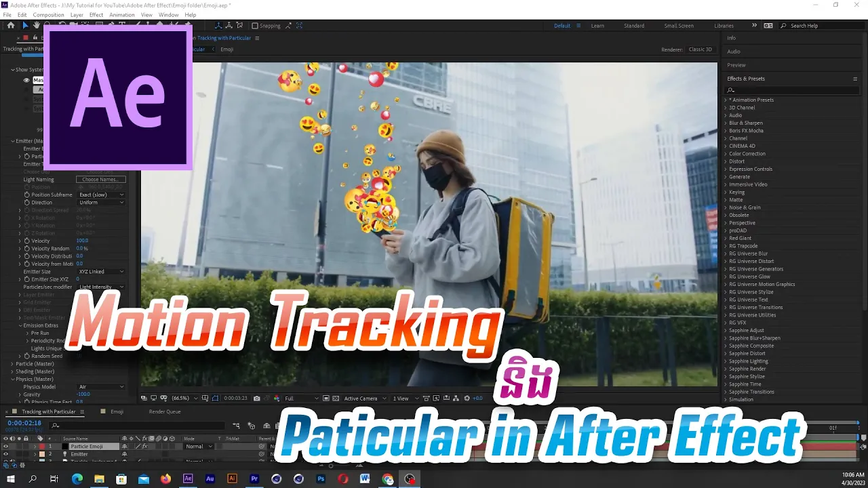Click the Region of Interest icon

[325, 399]
